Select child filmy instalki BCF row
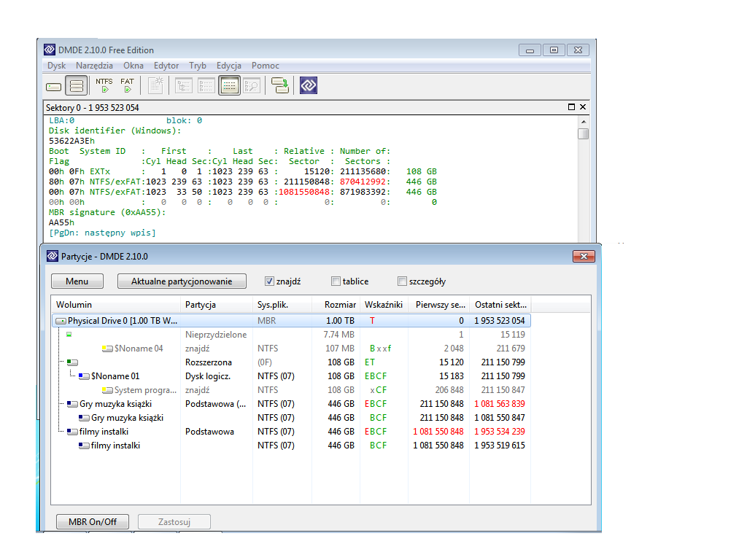This screenshot has width=747, height=560. 291,446
